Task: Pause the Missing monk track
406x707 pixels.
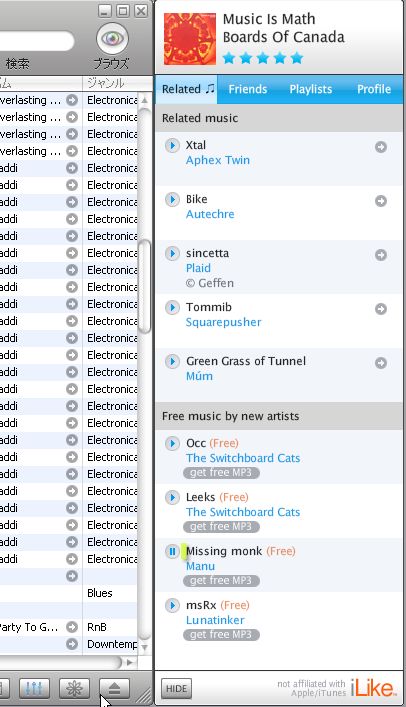Action: [x=172, y=551]
